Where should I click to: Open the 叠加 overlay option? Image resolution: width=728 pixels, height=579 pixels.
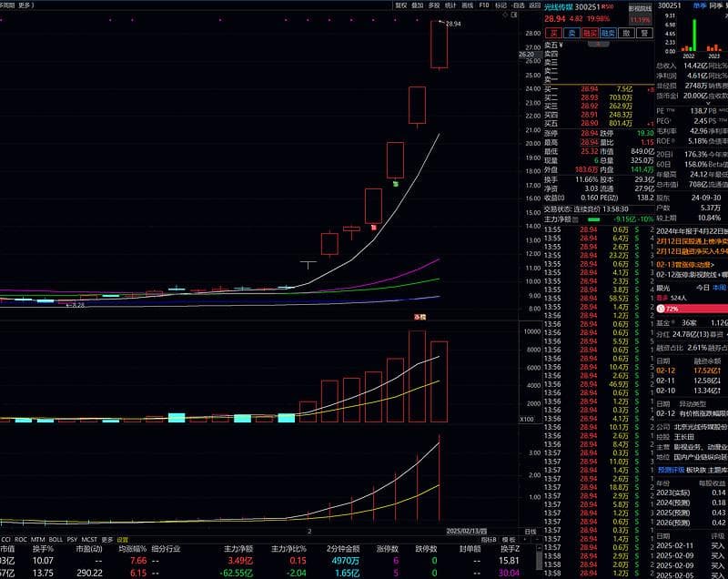(x=418, y=5)
